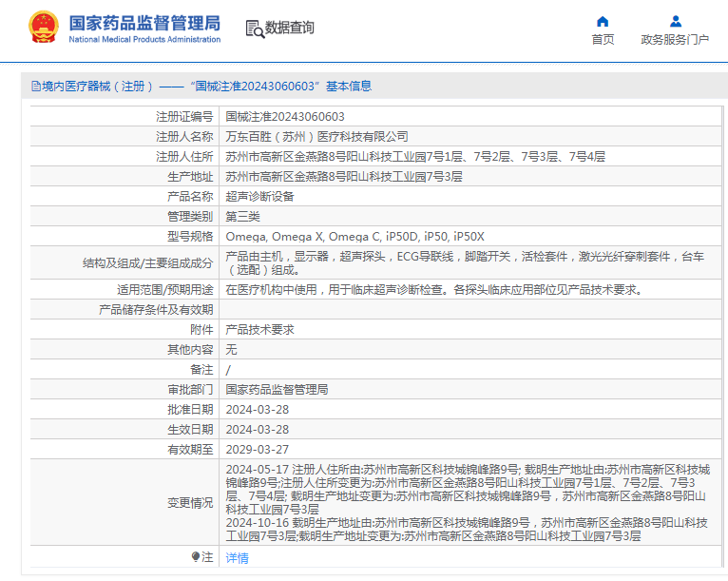728x581 pixels.
Task: Open the 数据查询 text label
Action: [x=290, y=29]
